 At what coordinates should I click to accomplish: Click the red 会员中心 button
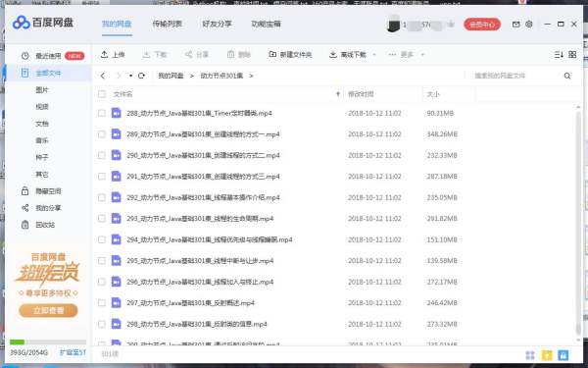482,25
